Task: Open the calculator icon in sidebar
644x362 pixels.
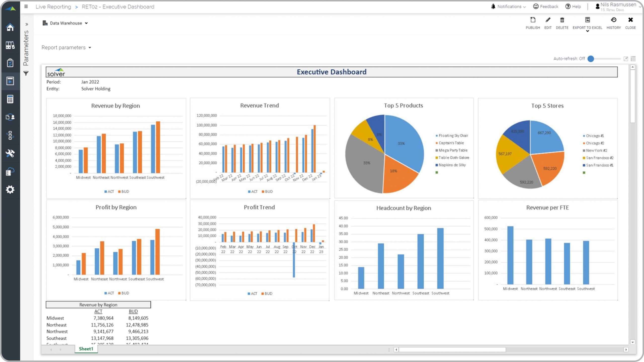Action: 10,99
